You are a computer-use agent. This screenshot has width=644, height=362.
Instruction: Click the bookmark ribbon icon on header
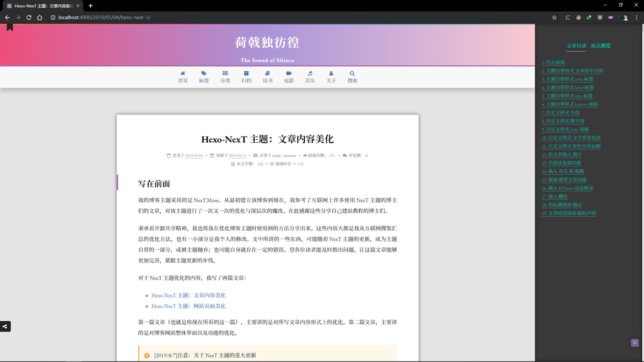[10, 27]
